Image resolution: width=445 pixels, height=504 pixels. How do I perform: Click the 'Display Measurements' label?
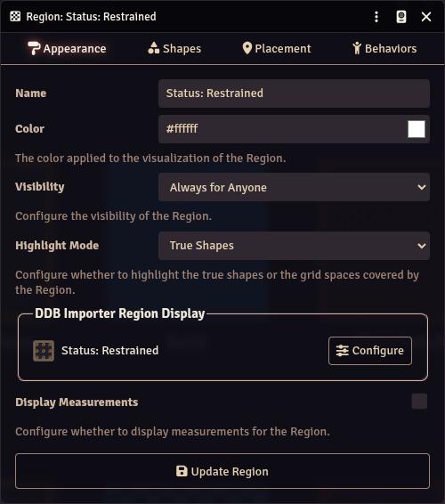pyautogui.click(x=77, y=402)
